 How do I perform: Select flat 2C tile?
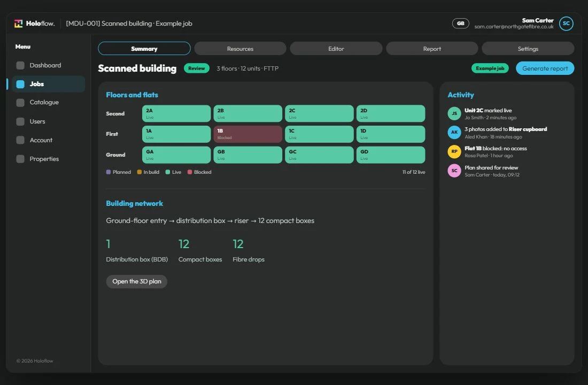pyautogui.click(x=319, y=113)
